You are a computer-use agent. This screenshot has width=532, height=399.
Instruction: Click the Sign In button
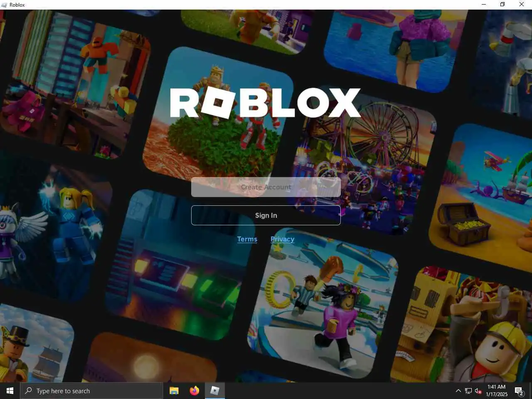[x=266, y=215]
